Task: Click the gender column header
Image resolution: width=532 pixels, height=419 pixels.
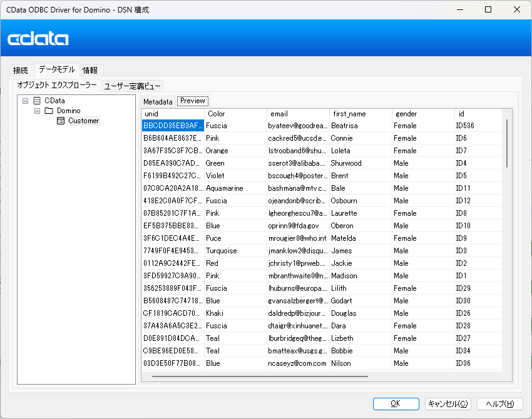Action: point(423,114)
